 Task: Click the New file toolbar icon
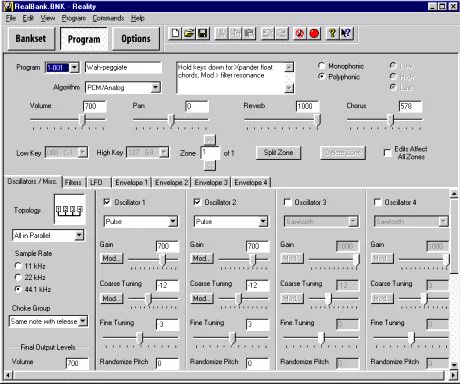click(175, 33)
